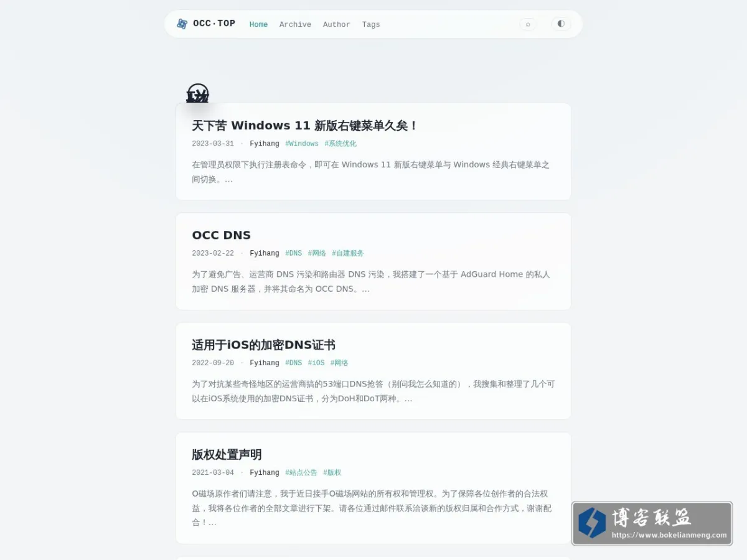Screen dimensions: 747x560
Task: Open the OCC DNS post title
Action: 221,235
